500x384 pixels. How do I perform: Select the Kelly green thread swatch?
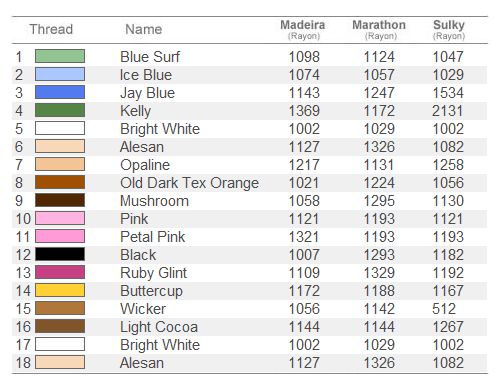(x=60, y=110)
